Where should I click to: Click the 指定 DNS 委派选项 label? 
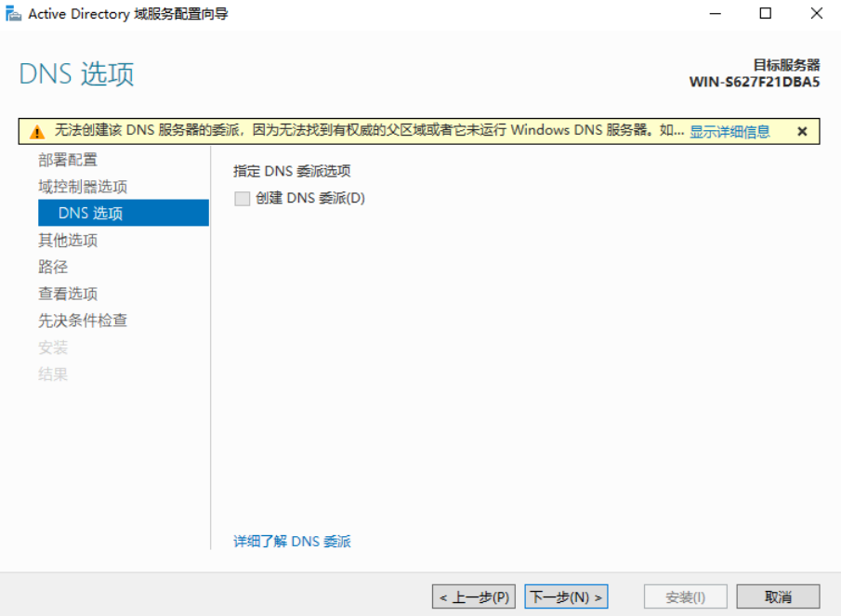coord(292,171)
